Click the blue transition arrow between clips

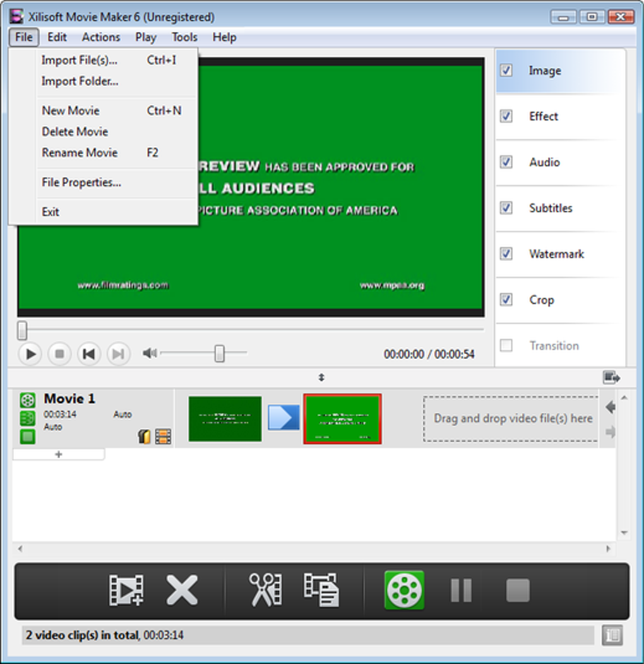coord(283,418)
